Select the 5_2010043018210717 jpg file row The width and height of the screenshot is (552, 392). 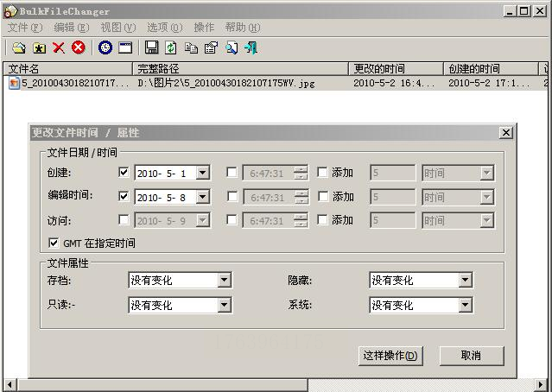276,84
